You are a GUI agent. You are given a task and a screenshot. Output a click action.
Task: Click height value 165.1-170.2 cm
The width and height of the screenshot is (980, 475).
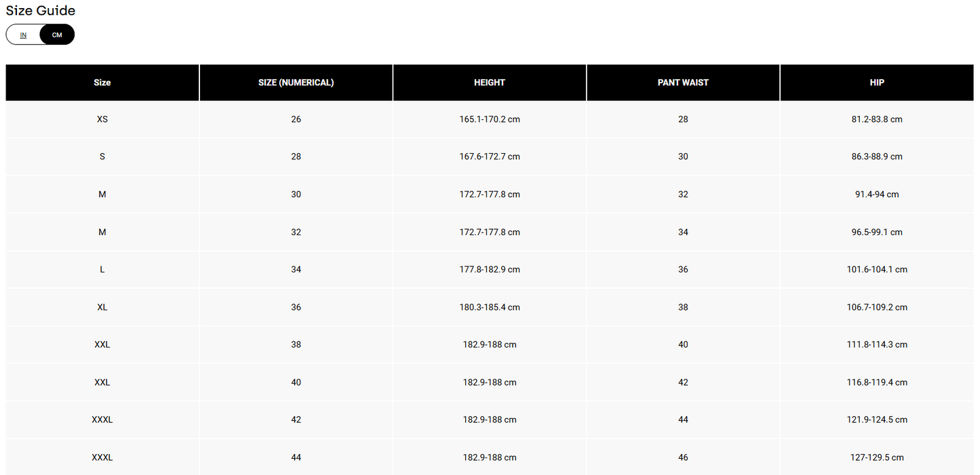490,119
